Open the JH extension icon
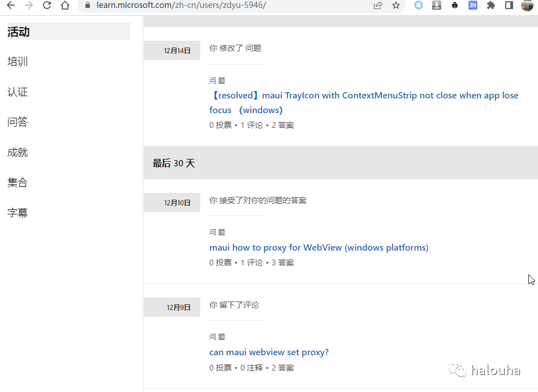 click(473, 5)
